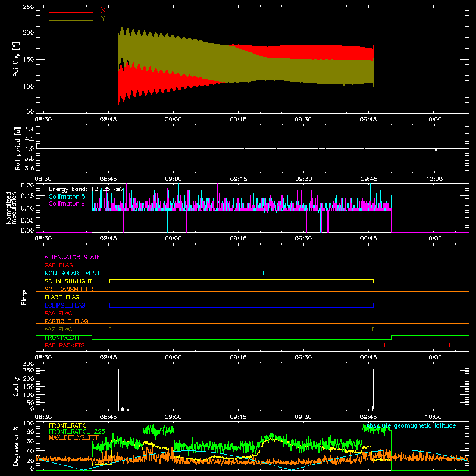The height and width of the screenshot is (476, 476).
Task: Click 10:00 tick label under Flags panel
Action: click(x=434, y=358)
